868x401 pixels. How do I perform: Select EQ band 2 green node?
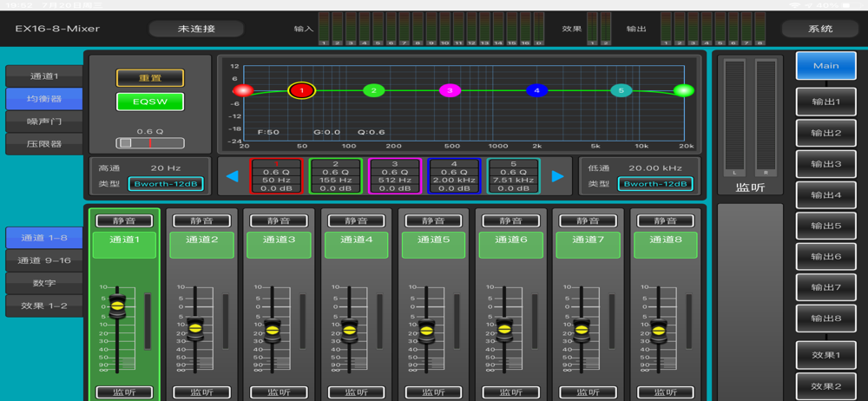click(373, 90)
